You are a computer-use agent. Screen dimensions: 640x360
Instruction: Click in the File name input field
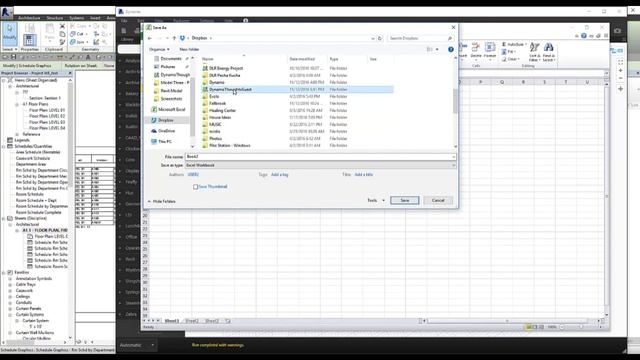(x=320, y=157)
